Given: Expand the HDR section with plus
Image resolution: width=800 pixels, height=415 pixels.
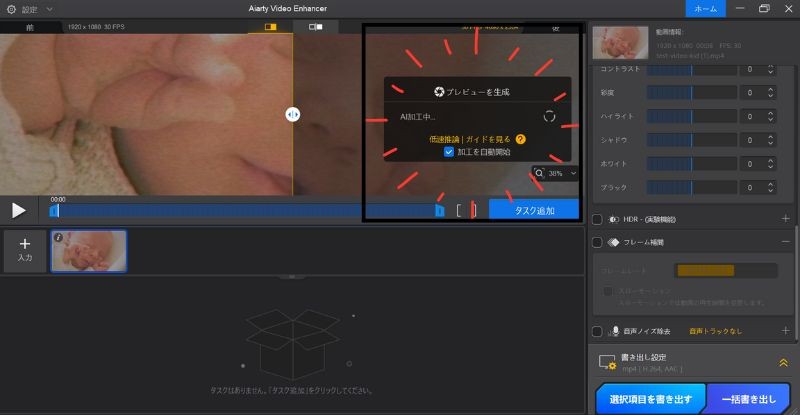Looking at the screenshot, I should tap(785, 218).
